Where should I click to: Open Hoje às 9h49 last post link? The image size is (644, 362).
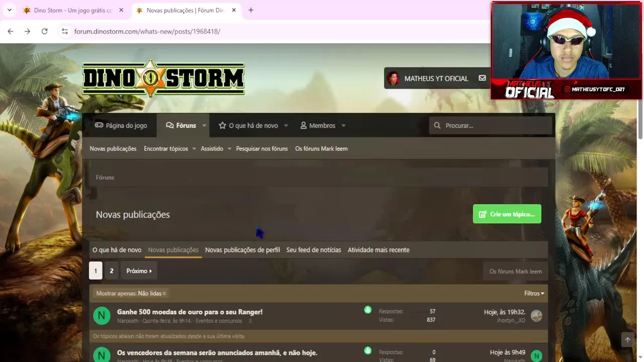point(507,352)
